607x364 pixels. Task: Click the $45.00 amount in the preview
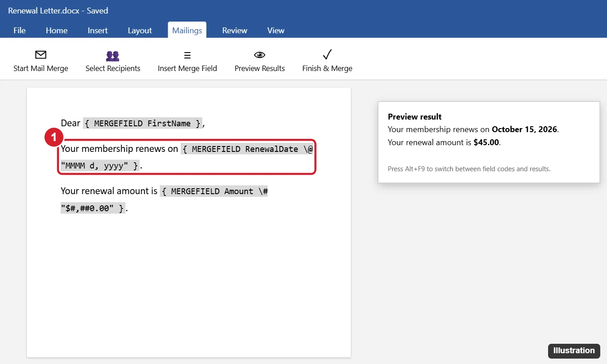tap(486, 143)
